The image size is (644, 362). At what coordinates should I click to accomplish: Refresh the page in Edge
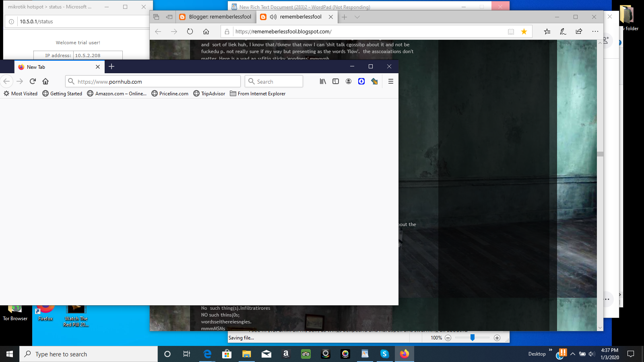tap(190, 31)
